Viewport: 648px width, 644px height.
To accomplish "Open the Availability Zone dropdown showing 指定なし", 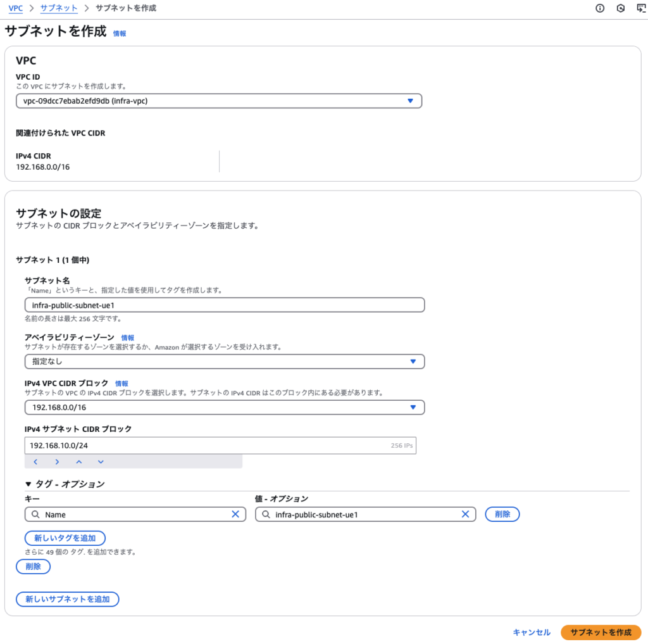I will (224, 362).
